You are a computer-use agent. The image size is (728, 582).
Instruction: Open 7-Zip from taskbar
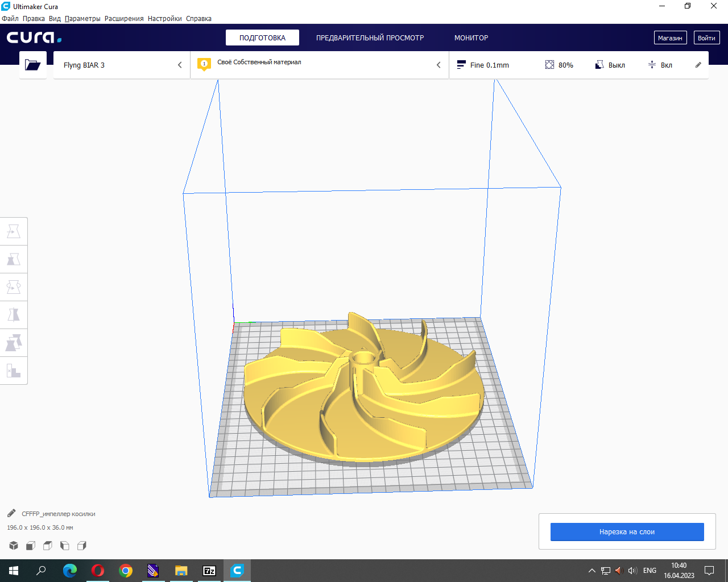pyautogui.click(x=209, y=571)
